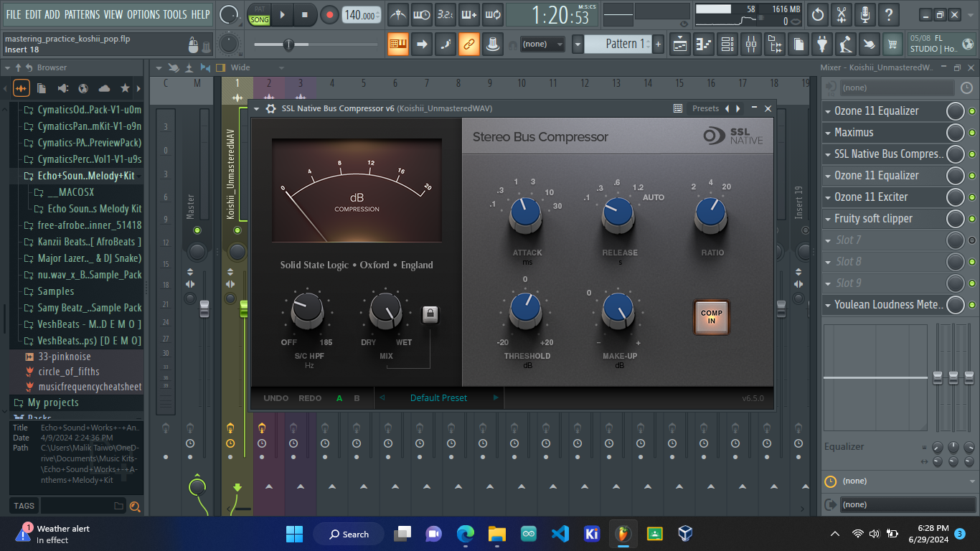Open the Maximus slot menu arrow

[827, 133]
